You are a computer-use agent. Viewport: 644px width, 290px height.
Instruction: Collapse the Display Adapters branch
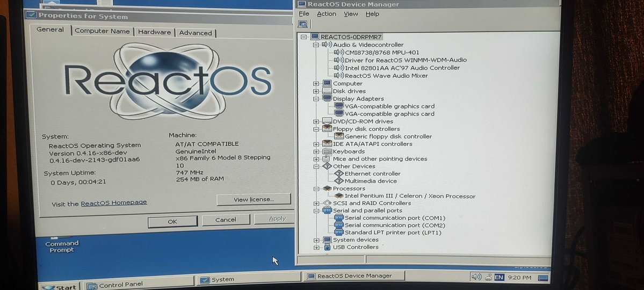pos(315,99)
